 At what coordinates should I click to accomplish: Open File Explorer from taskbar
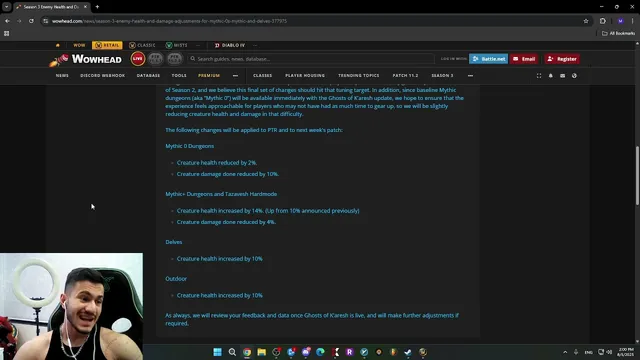click(x=262, y=352)
